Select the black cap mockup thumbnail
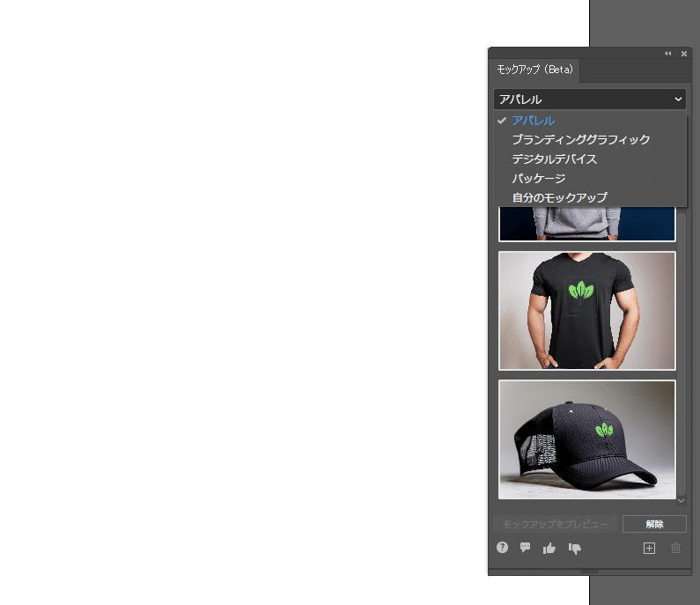 click(587, 439)
